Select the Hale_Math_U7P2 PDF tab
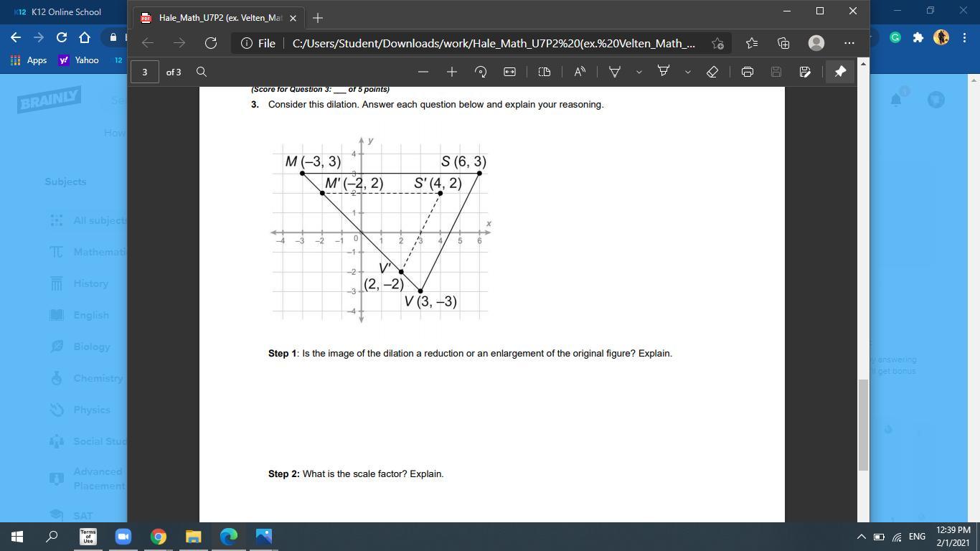Screen dimensions: 980x551 click(x=217, y=17)
